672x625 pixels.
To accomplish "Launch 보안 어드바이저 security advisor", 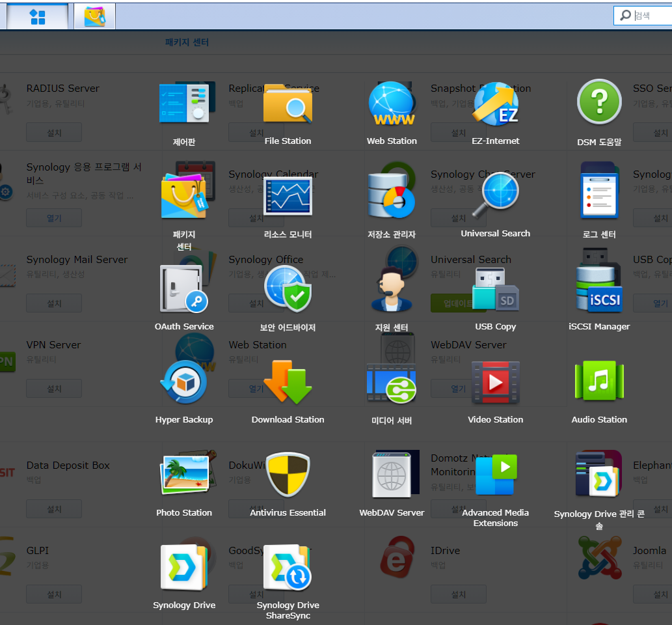I will 288,288.
